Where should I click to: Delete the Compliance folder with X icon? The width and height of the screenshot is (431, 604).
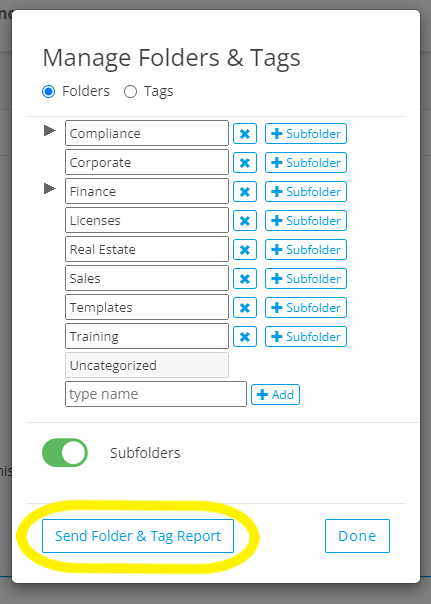coord(245,134)
